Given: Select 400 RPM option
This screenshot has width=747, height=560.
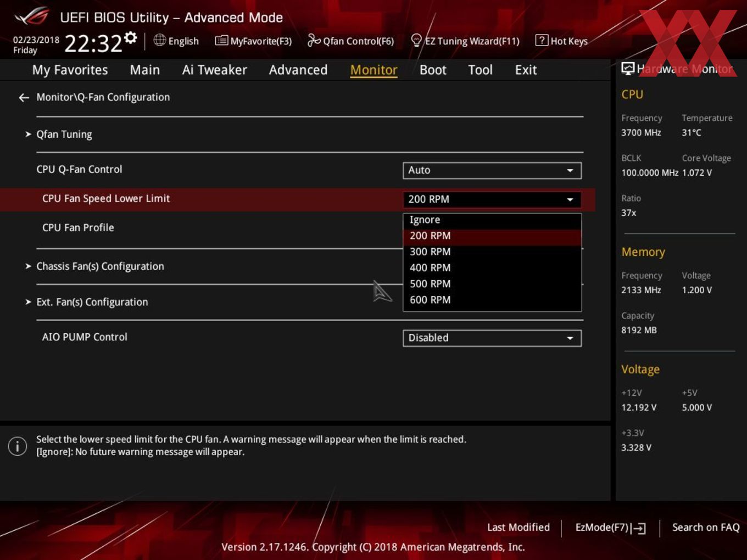Looking at the screenshot, I should point(492,268).
